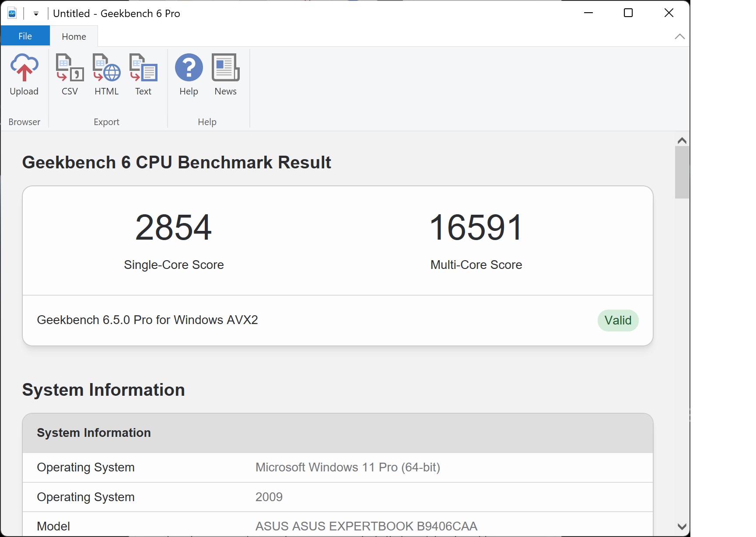Click the Single-Core Score value 2854

173,227
